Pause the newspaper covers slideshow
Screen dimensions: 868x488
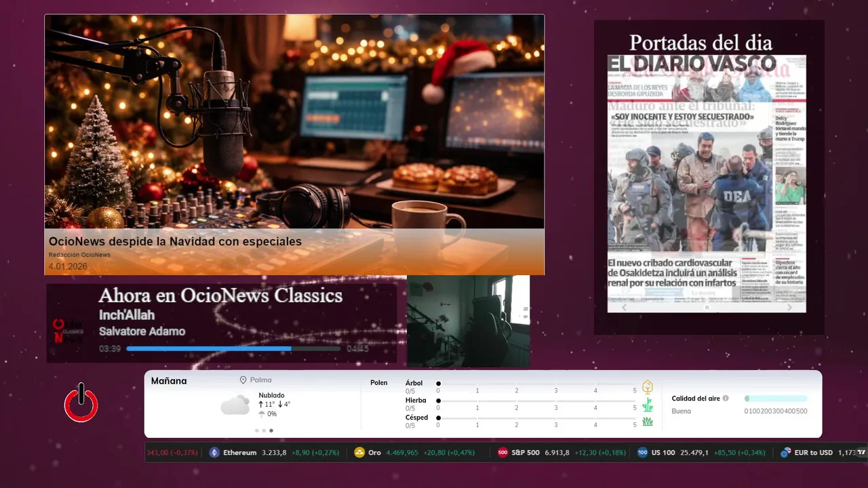click(707, 307)
